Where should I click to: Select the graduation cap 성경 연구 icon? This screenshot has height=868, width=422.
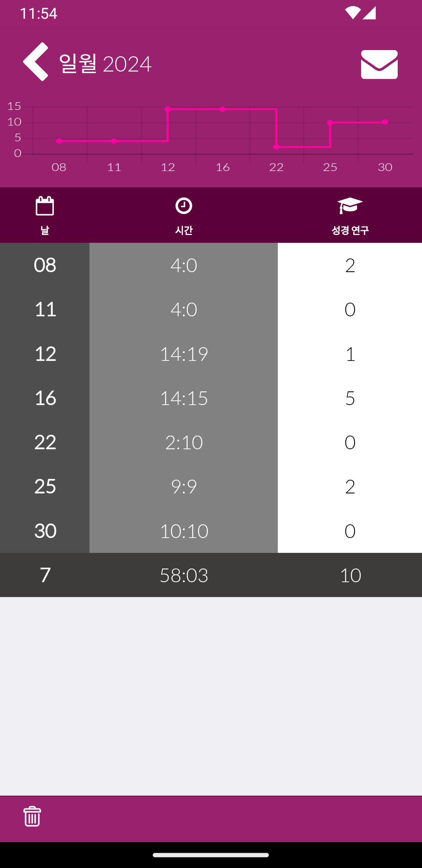[x=350, y=206]
